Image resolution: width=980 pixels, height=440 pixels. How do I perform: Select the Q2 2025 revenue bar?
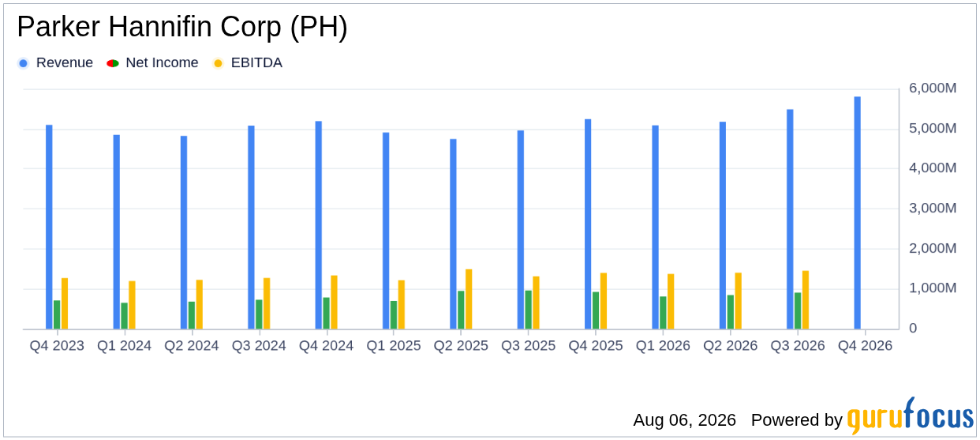[453, 234]
